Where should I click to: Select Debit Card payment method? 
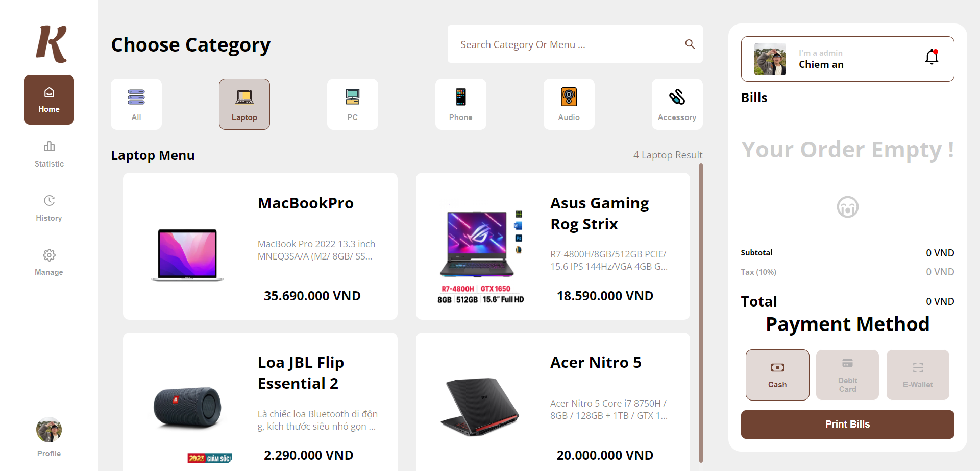[x=847, y=375]
